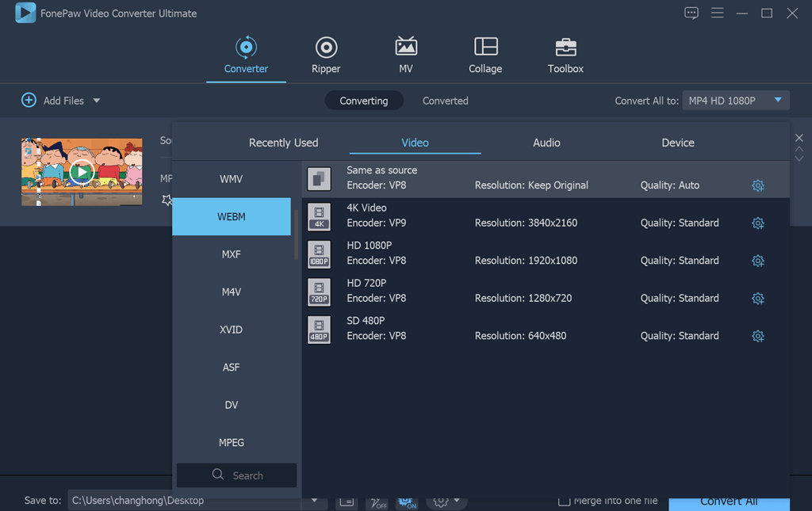Screen dimensions: 812x511
Task: Click the FonePaw app logo
Action: pyautogui.click(x=25, y=13)
